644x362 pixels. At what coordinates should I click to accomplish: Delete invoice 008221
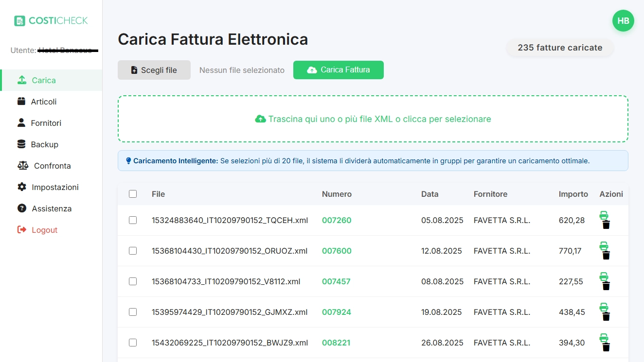click(606, 347)
